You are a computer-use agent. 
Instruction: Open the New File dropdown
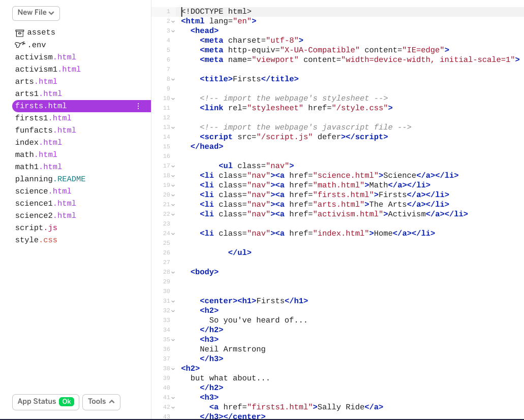tap(36, 13)
